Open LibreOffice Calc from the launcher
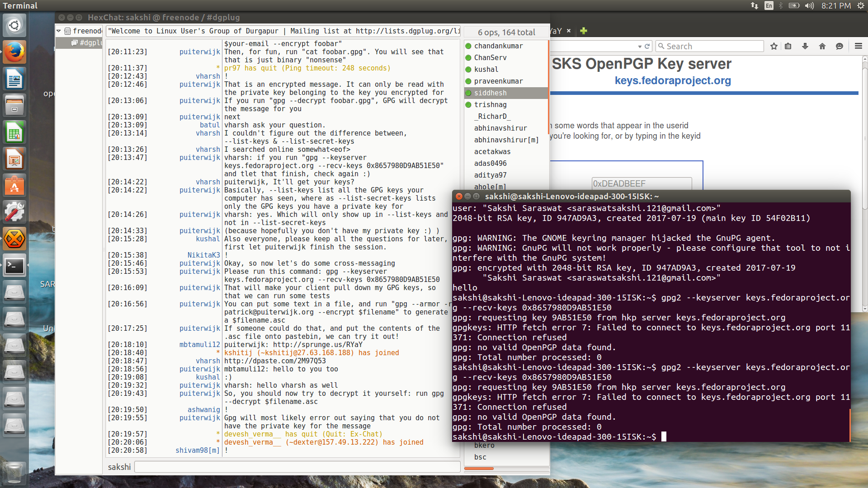This screenshot has width=868, height=488. pos(14,132)
